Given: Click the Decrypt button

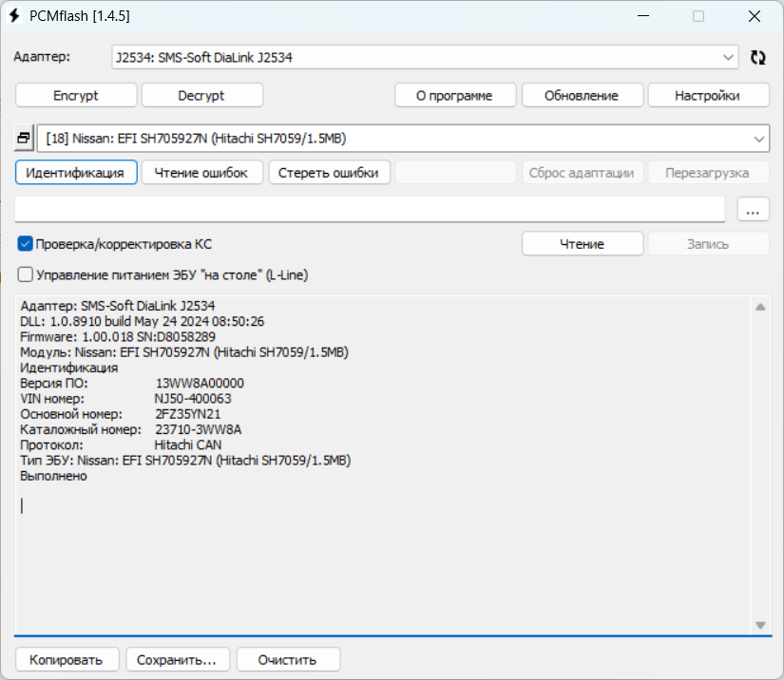Looking at the screenshot, I should pyautogui.click(x=202, y=95).
